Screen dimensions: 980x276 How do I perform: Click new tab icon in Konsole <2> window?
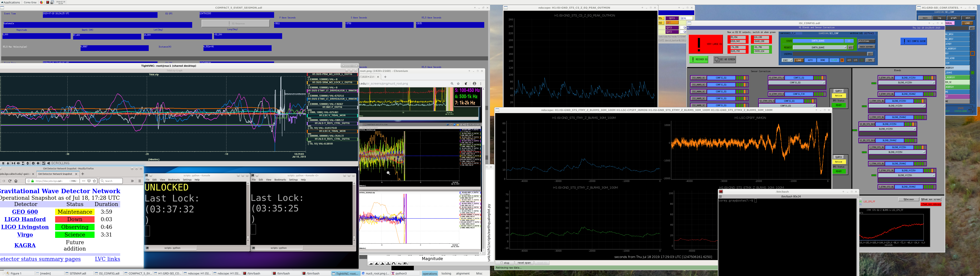coord(254,248)
